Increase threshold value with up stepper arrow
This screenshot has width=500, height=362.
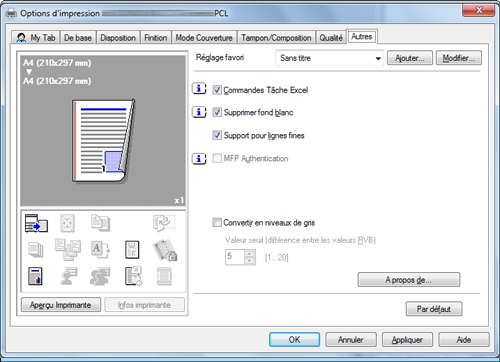click(x=250, y=253)
